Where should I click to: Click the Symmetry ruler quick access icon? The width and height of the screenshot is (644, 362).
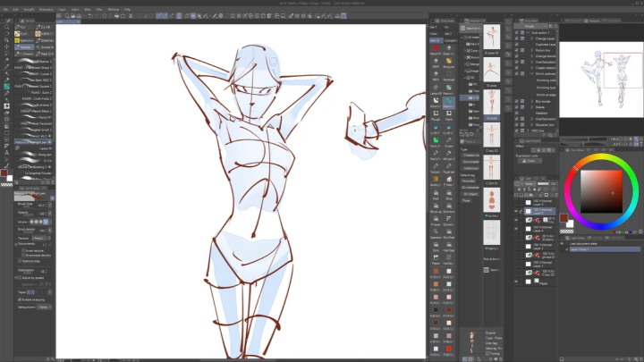[449, 221]
